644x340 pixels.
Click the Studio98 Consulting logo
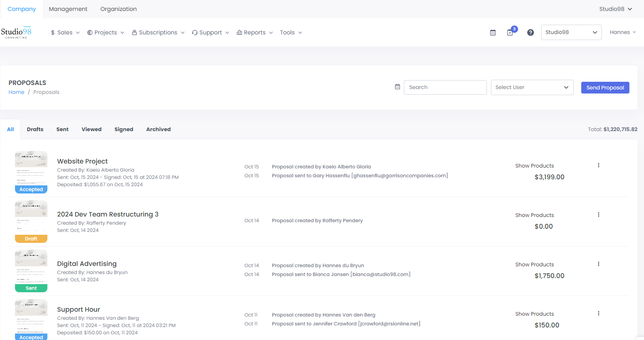pyautogui.click(x=16, y=32)
